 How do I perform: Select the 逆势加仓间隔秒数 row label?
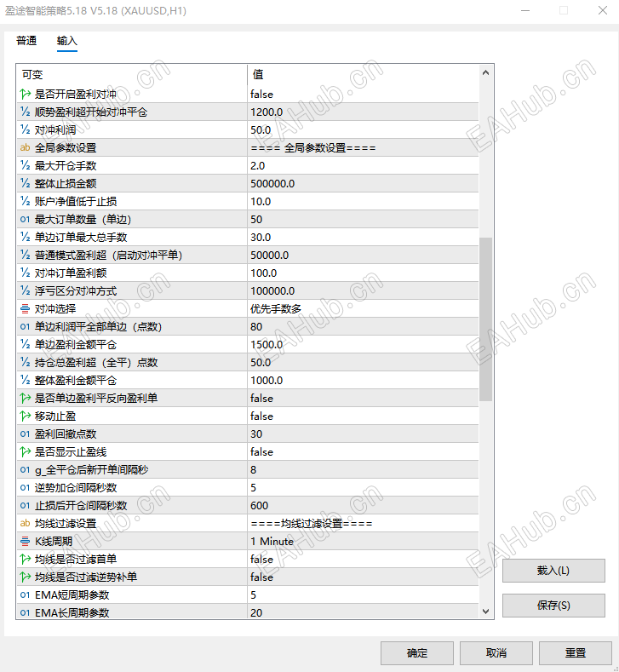coord(76,488)
